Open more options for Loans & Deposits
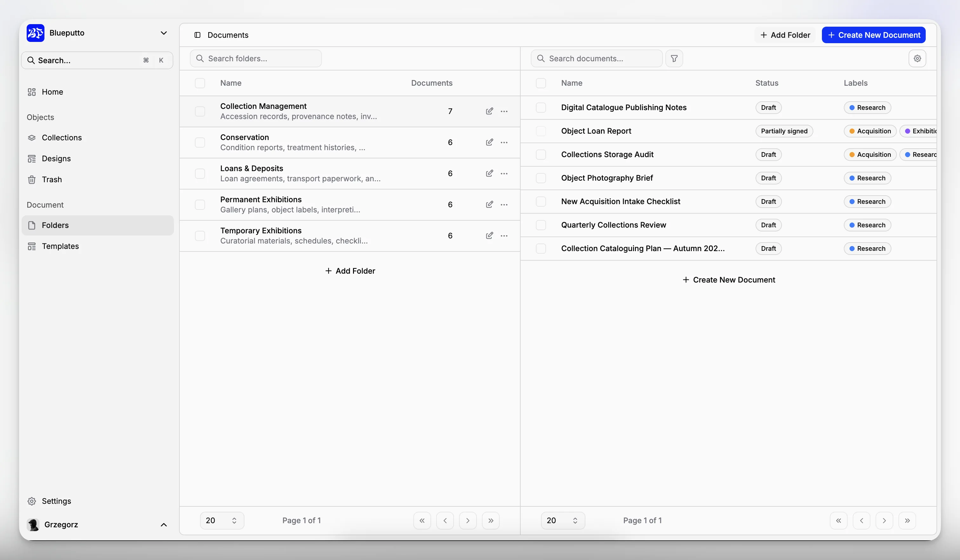This screenshot has height=560, width=960. click(x=504, y=174)
